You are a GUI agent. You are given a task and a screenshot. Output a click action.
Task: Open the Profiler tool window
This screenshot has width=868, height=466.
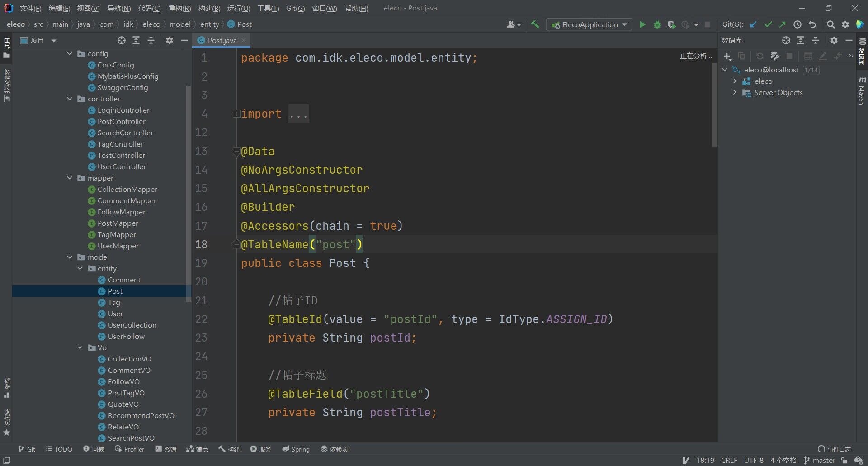click(129, 449)
